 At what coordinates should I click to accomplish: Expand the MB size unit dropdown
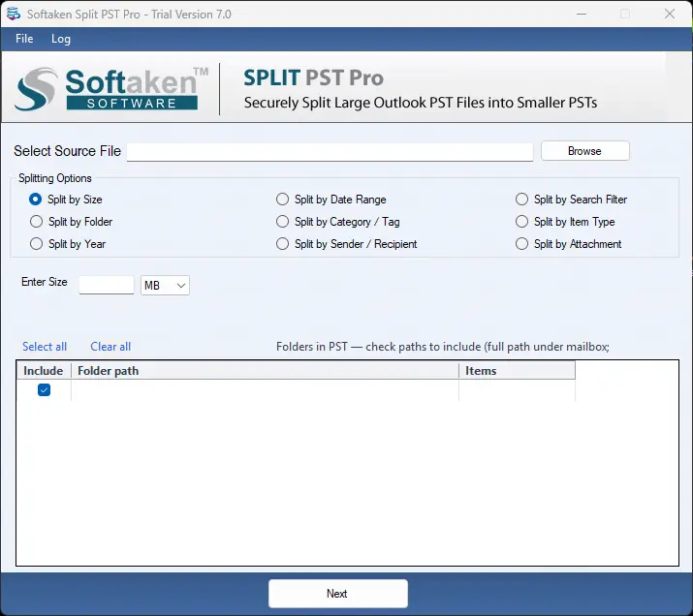click(x=165, y=286)
